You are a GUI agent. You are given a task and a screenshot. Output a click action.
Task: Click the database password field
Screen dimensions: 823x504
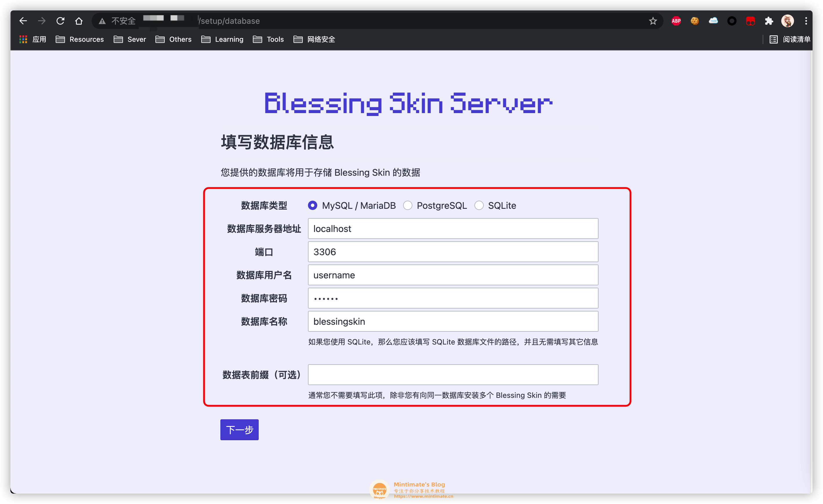[453, 298]
